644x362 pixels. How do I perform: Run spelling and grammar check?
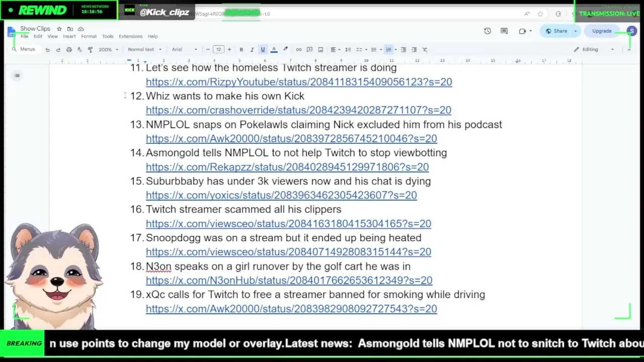click(x=79, y=50)
